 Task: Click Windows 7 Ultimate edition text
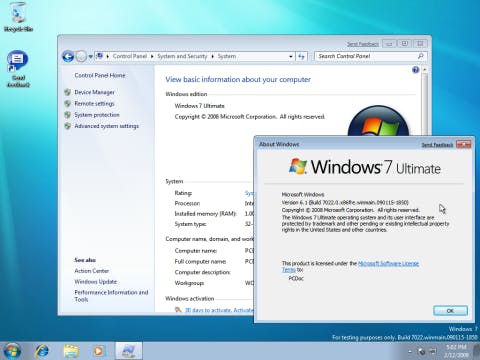click(199, 106)
